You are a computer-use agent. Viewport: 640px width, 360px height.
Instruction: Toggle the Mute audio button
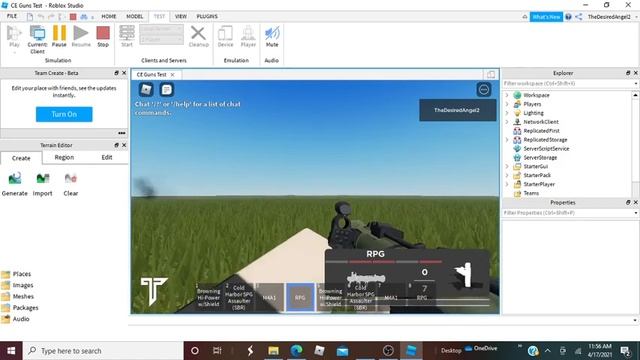coord(272,37)
